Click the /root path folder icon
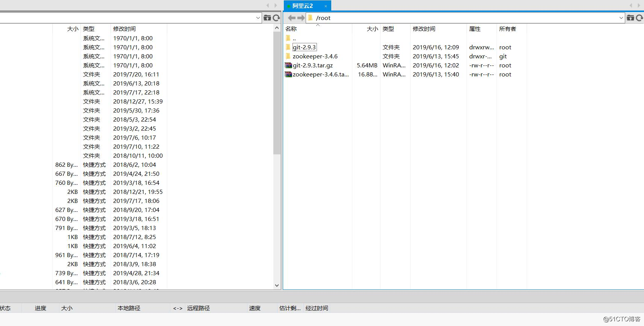 pyautogui.click(x=311, y=18)
